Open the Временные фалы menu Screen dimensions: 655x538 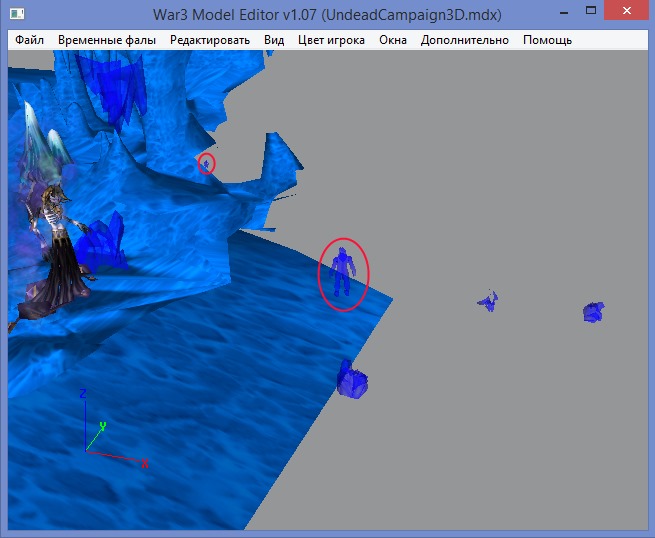[107, 40]
